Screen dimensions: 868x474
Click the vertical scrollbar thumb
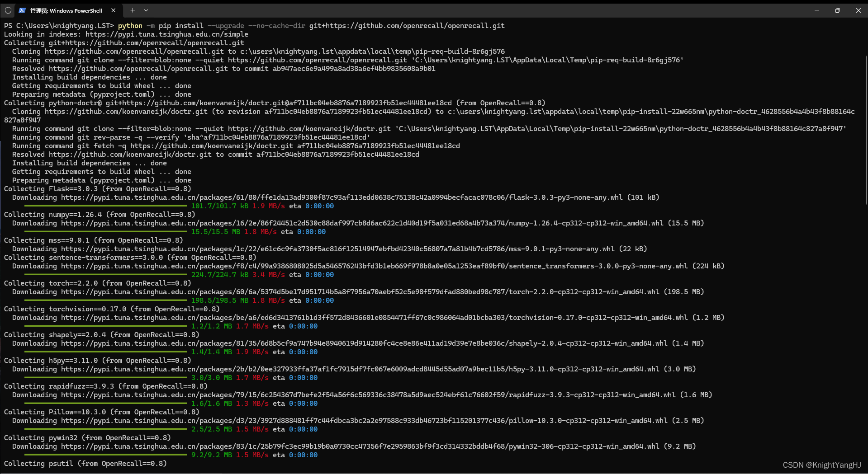(x=866, y=131)
